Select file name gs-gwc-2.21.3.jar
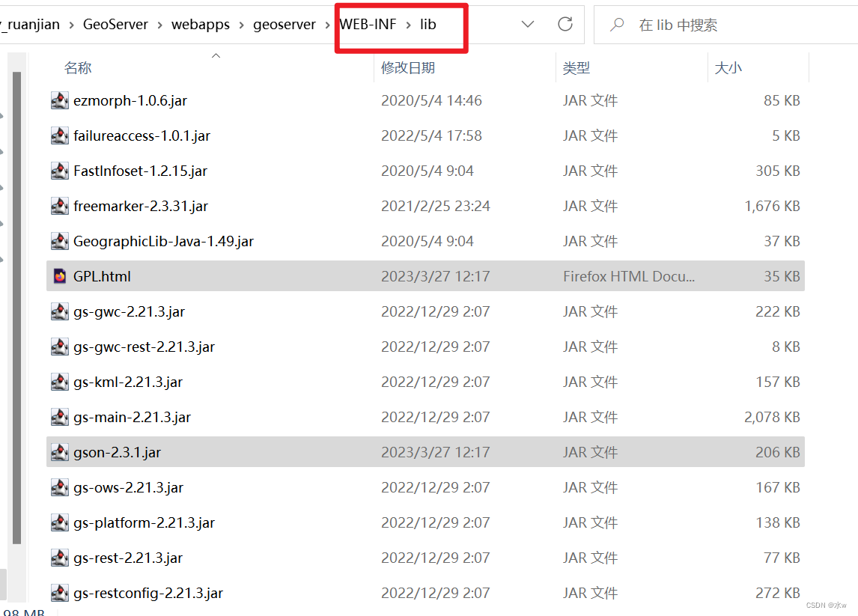858x616 pixels. (129, 312)
